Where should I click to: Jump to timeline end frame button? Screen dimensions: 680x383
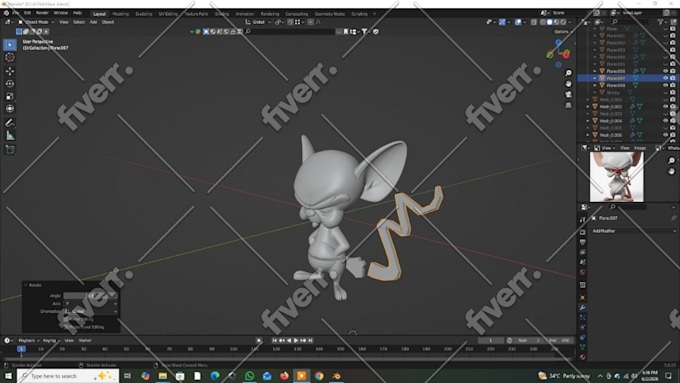tap(311, 340)
